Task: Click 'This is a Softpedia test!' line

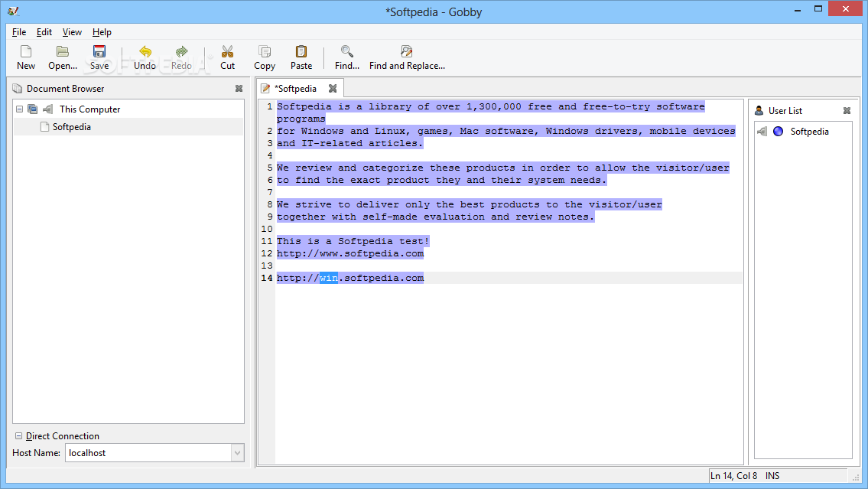Action: pyautogui.click(x=353, y=242)
